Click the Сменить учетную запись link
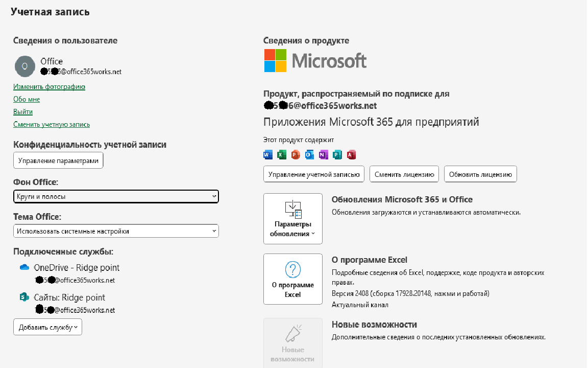This screenshot has height=368, width=588. (x=52, y=124)
